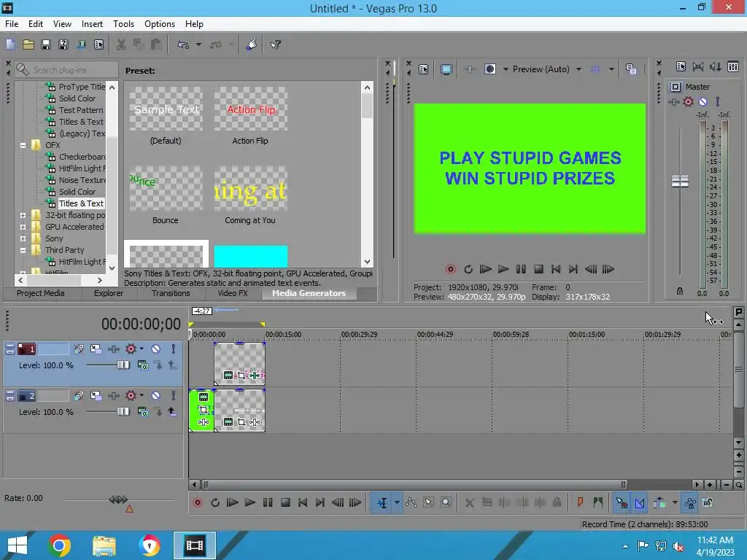This screenshot has width=747, height=560.
Task: Solo video track 1
Action: coord(174,349)
